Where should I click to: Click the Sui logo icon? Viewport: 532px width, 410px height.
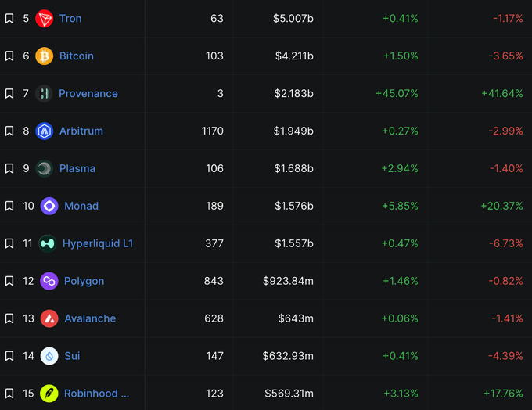(49, 356)
